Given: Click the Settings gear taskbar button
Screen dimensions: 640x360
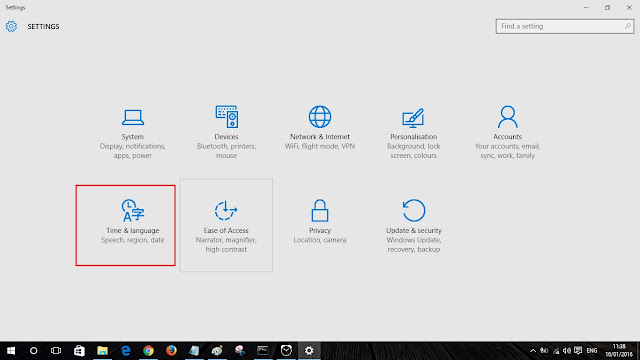Looking at the screenshot, I should click(309, 351).
